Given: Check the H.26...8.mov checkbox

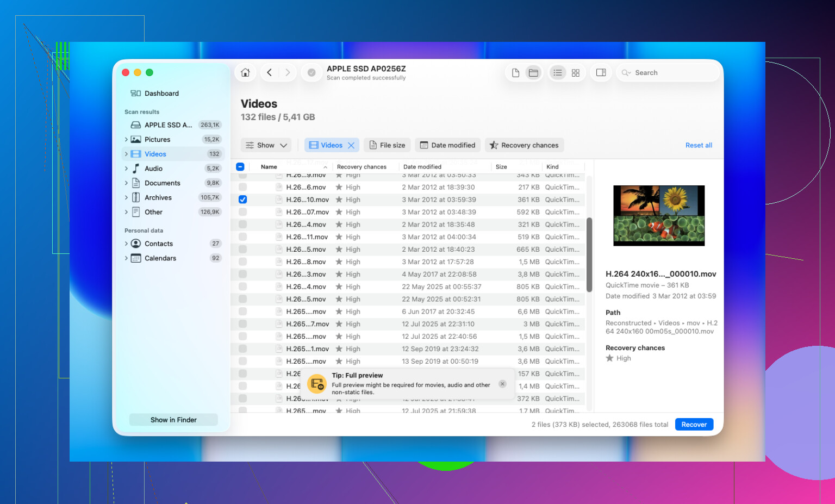Looking at the screenshot, I should pyautogui.click(x=243, y=262).
